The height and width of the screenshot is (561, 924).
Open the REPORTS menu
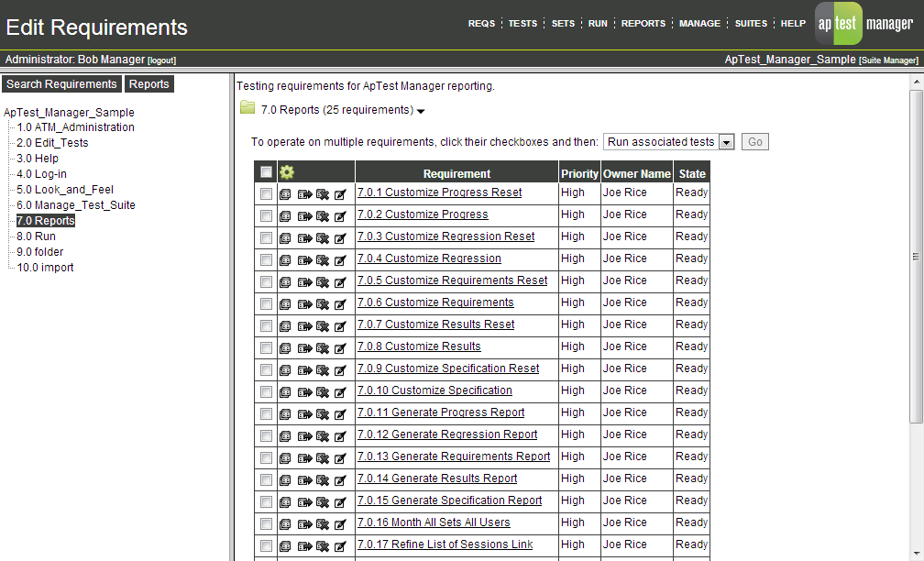[x=643, y=24]
